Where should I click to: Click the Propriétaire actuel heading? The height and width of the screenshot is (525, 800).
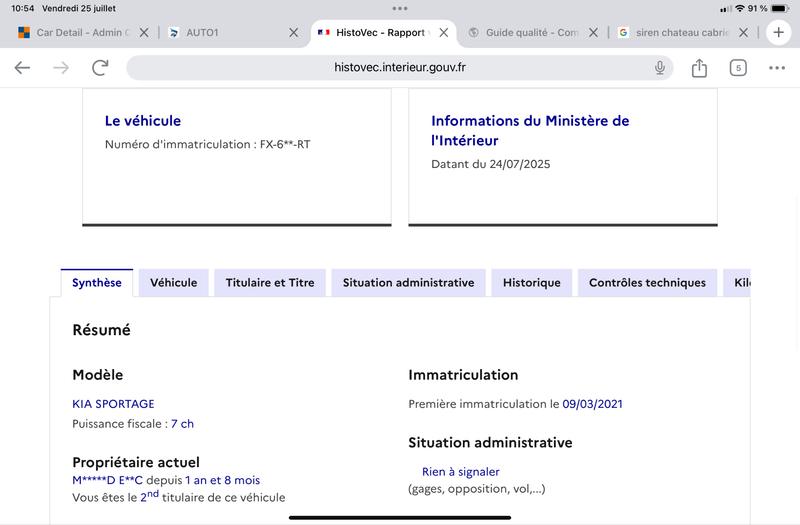point(136,462)
